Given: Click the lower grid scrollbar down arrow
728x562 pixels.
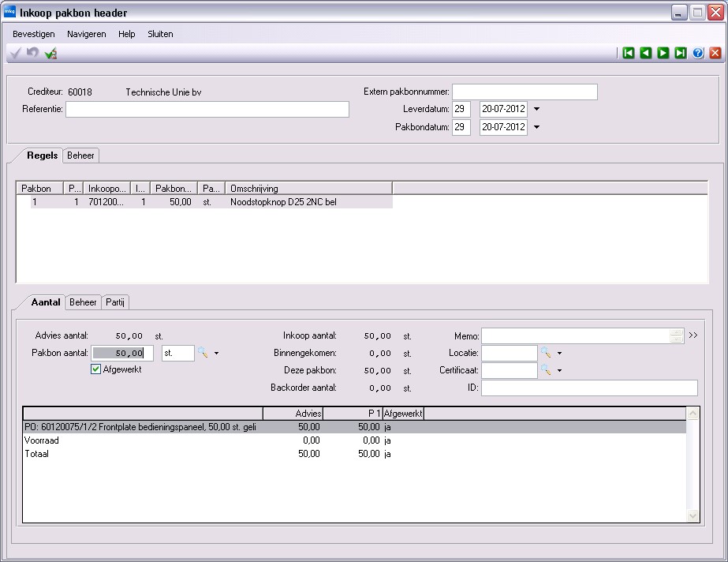Looking at the screenshot, I should pyautogui.click(x=693, y=515).
